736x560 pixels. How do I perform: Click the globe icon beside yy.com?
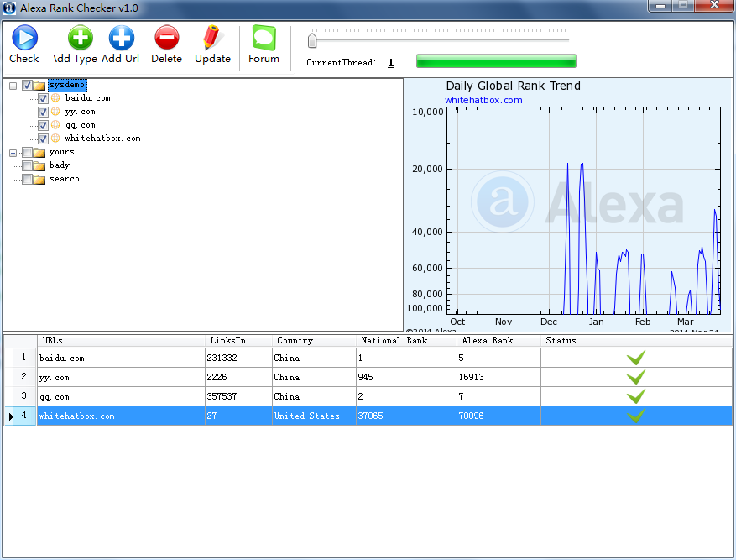tap(55, 112)
